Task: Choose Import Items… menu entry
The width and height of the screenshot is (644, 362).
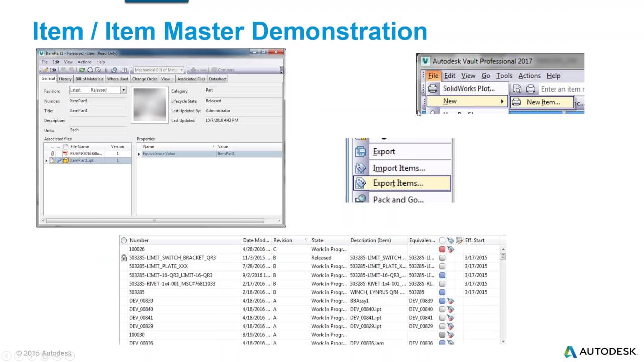Action: (x=402, y=168)
